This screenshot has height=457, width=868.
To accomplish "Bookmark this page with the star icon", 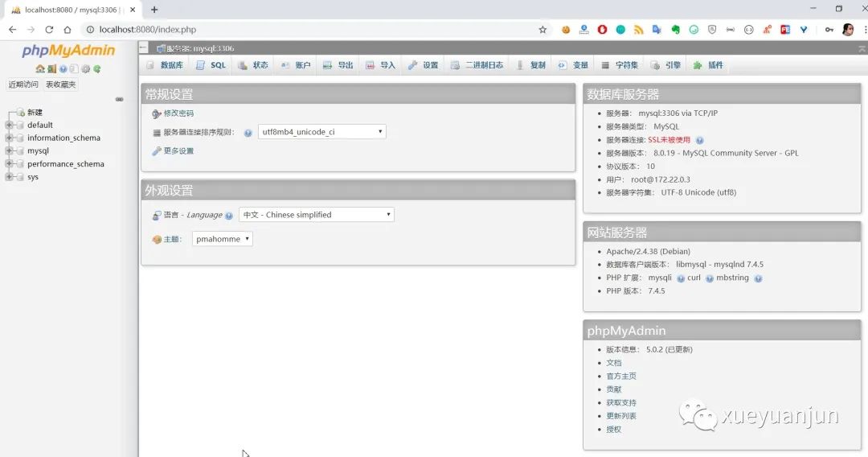I will point(542,29).
